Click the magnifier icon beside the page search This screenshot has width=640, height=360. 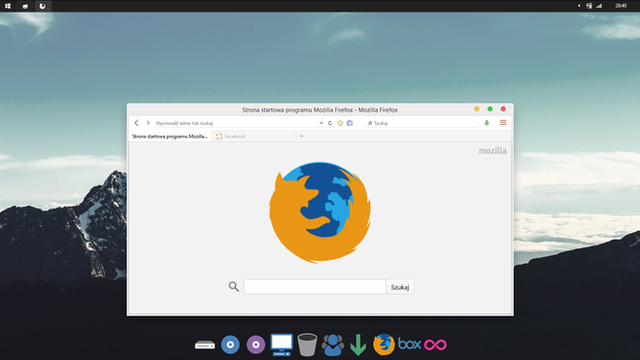(x=233, y=287)
